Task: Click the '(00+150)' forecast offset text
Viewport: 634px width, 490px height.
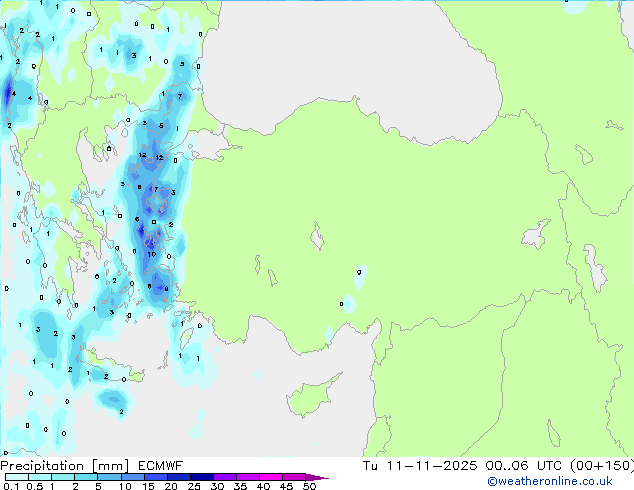Action: pyautogui.click(x=602, y=466)
